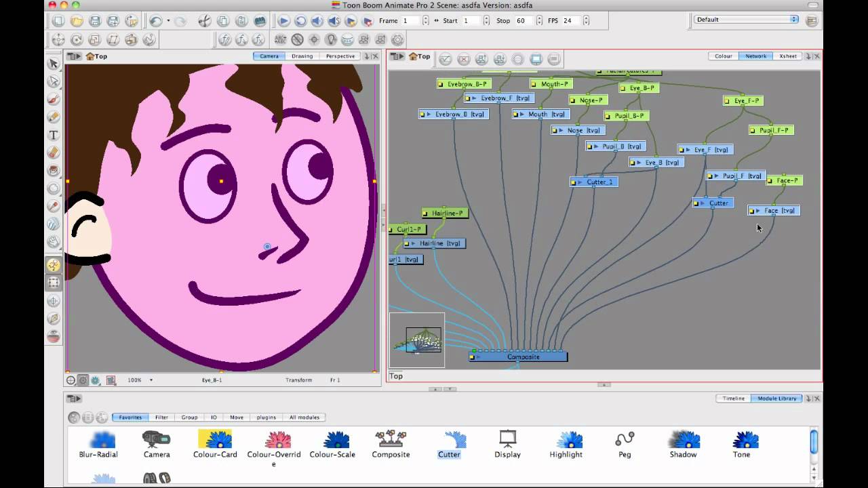Select the All modules category button
This screenshot has height=488, width=868.
(304, 418)
